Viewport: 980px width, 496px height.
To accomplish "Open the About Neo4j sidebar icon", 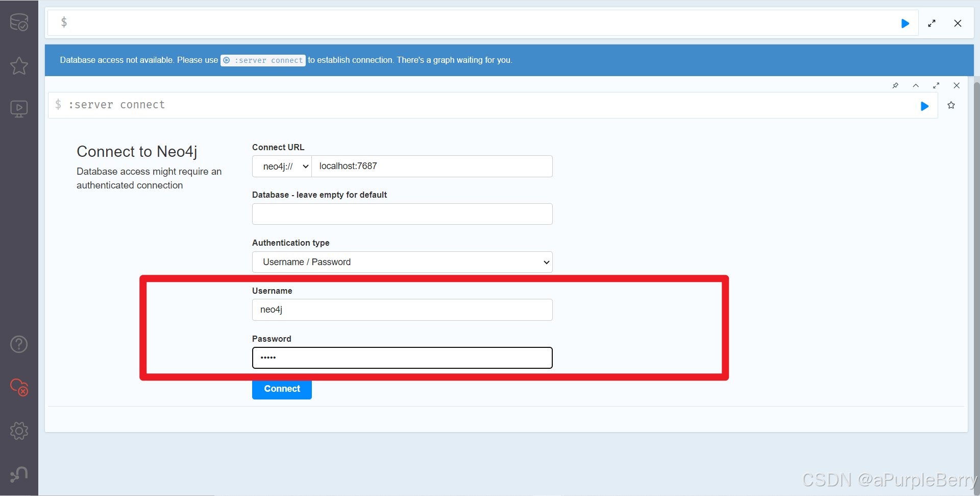I will [19, 474].
